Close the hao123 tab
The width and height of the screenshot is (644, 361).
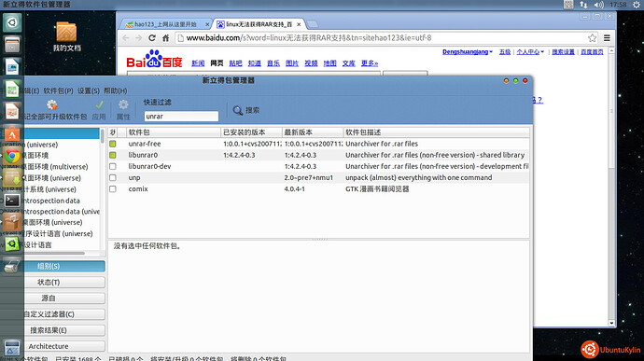(x=207, y=24)
